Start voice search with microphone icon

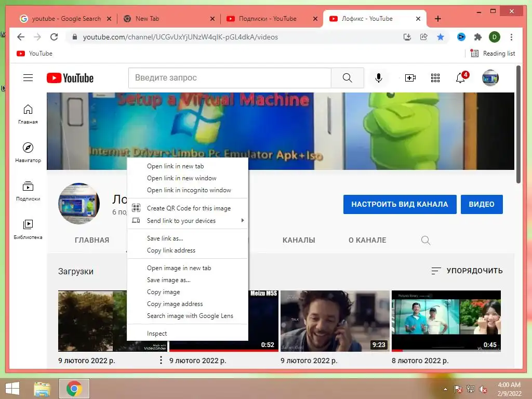coord(379,78)
